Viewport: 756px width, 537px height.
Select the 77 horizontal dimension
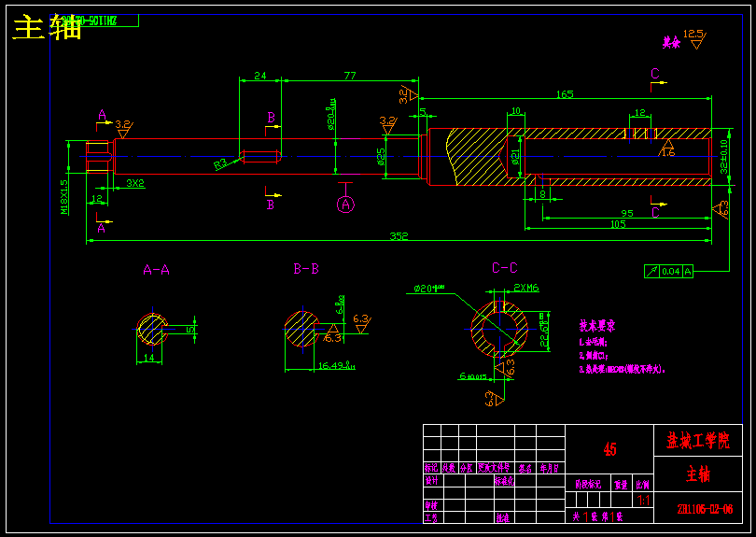coord(350,76)
